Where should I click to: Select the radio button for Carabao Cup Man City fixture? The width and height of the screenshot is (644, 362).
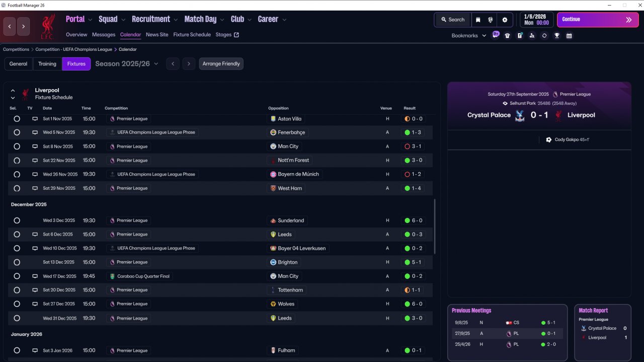[17, 276]
